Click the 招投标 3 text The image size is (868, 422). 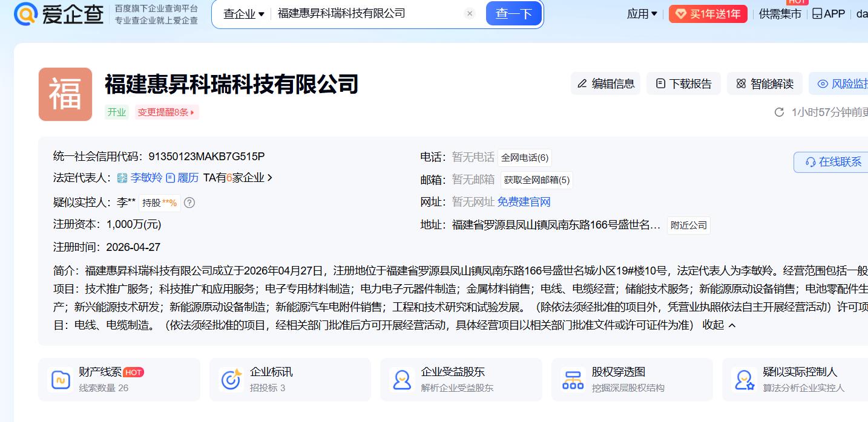click(268, 388)
